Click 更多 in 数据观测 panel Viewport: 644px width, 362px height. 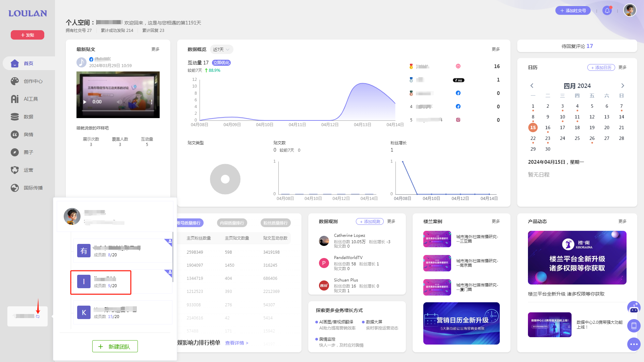(391, 221)
